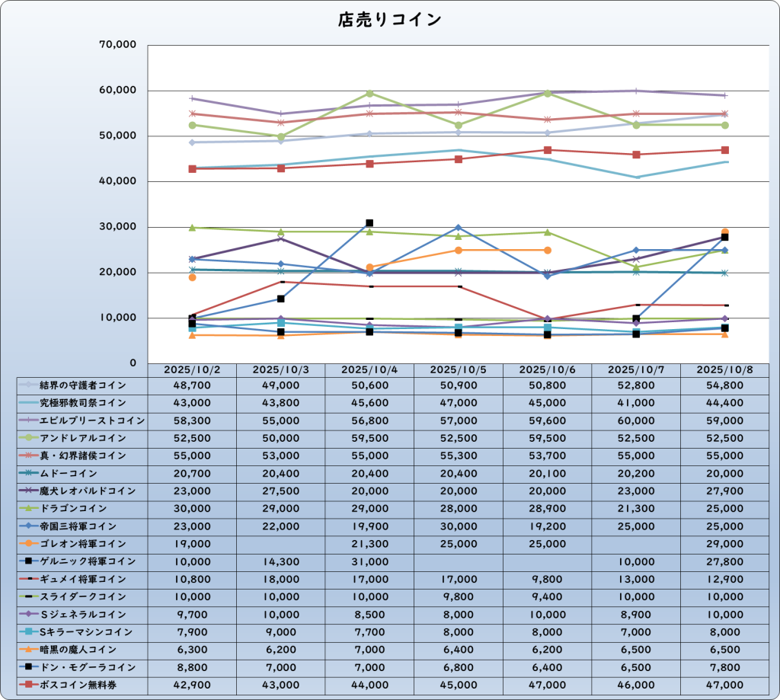Click the ゲルニック将軍コイン black square legend marker
This screenshot has height=700, width=780.
tap(28, 561)
